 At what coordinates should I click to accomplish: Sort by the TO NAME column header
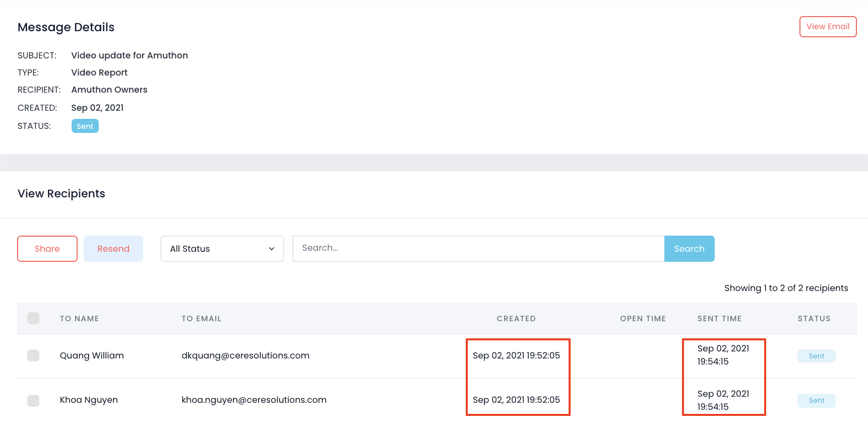(79, 319)
